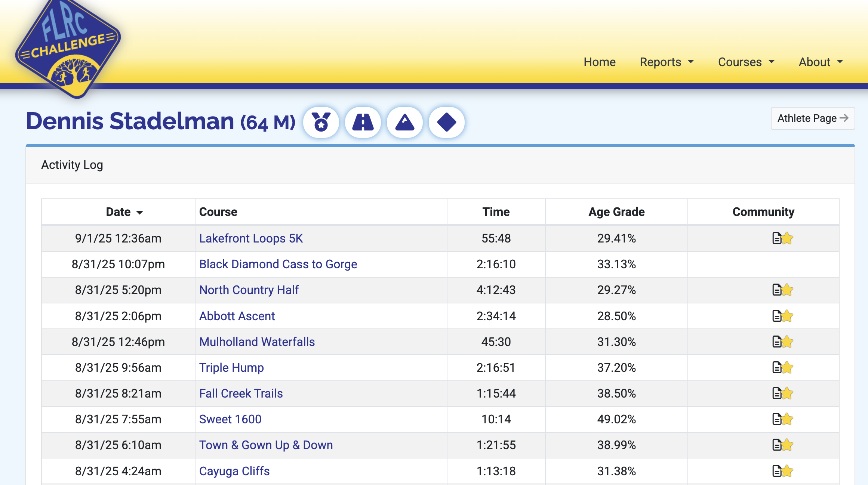This screenshot has height=485, width=868.
Task: Go to the Home page
Action: point(600,62)
